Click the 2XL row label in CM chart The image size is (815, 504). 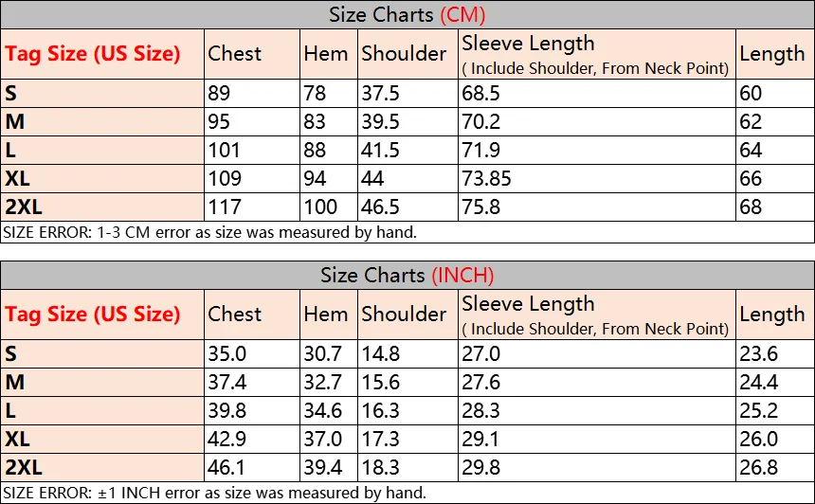click(x=24, y=207)
